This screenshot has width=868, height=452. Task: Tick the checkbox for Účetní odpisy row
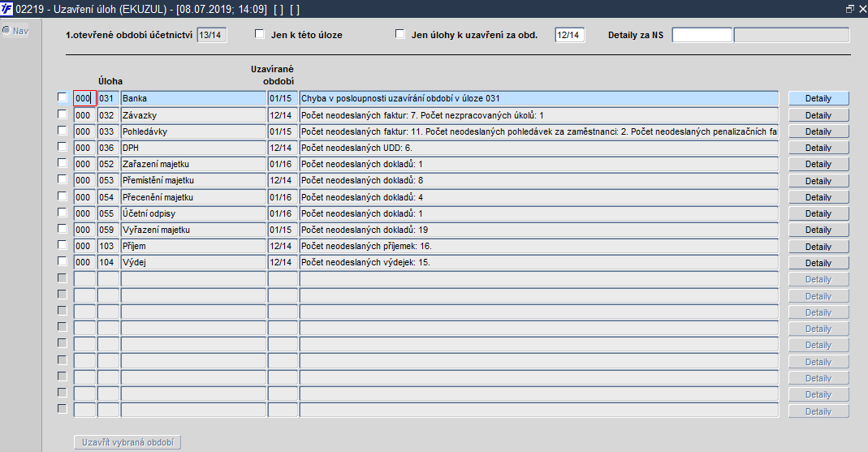click(x=62, y=213)
